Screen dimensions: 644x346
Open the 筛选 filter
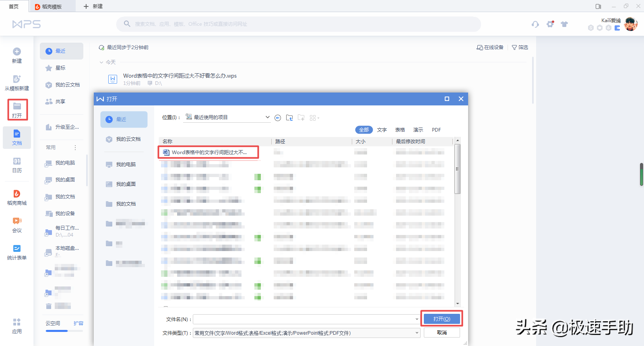tap(520, 47)
